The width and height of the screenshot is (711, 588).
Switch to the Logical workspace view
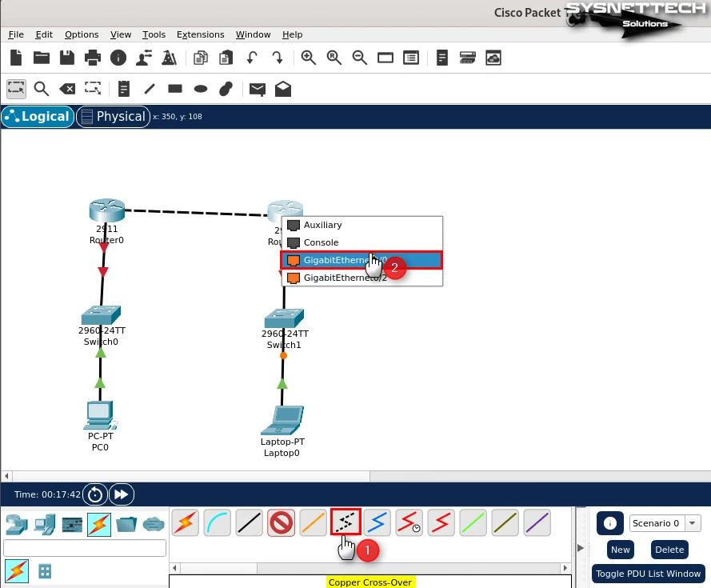click(37, 117)
